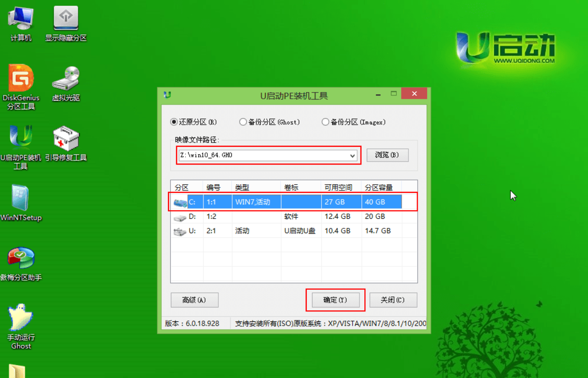Select the 还原分区(R) radio button
The width and height of the screenshot is (588, 378).
pos(174,122)
